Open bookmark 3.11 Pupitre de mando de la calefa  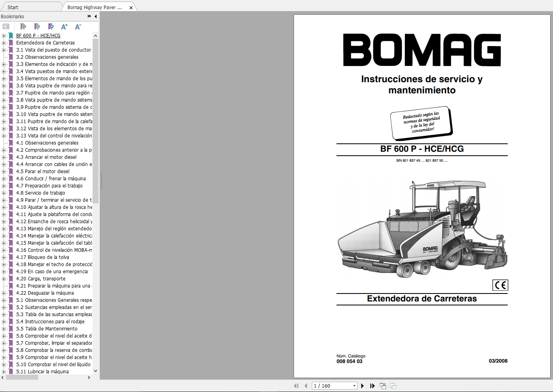54,122
